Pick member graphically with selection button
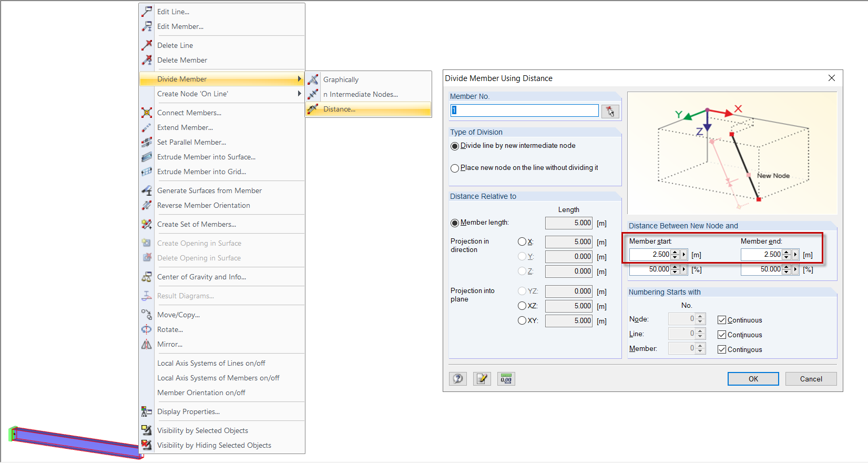868x463 pixels. [x=610, y=111]
